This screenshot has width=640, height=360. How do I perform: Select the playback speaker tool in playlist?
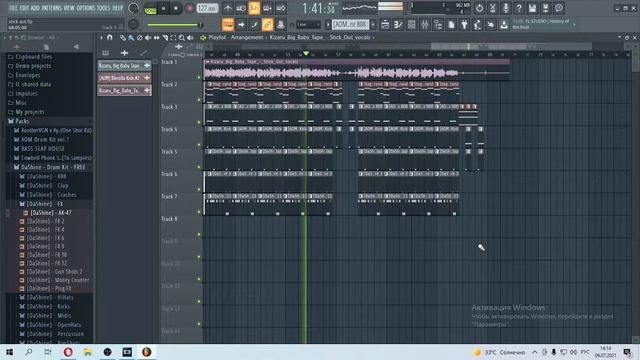point(190,38)
